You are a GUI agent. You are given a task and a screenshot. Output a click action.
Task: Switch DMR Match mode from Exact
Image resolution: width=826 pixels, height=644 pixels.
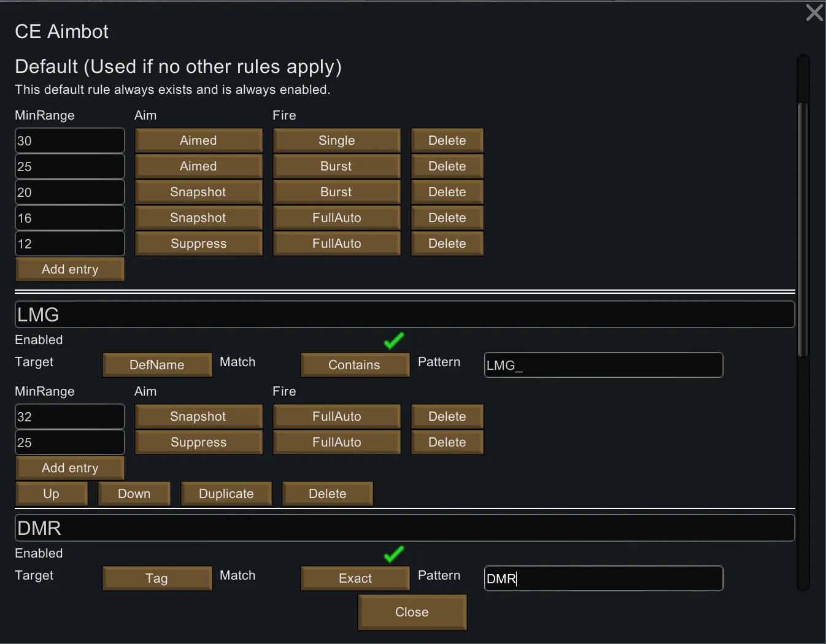point(355,578)
